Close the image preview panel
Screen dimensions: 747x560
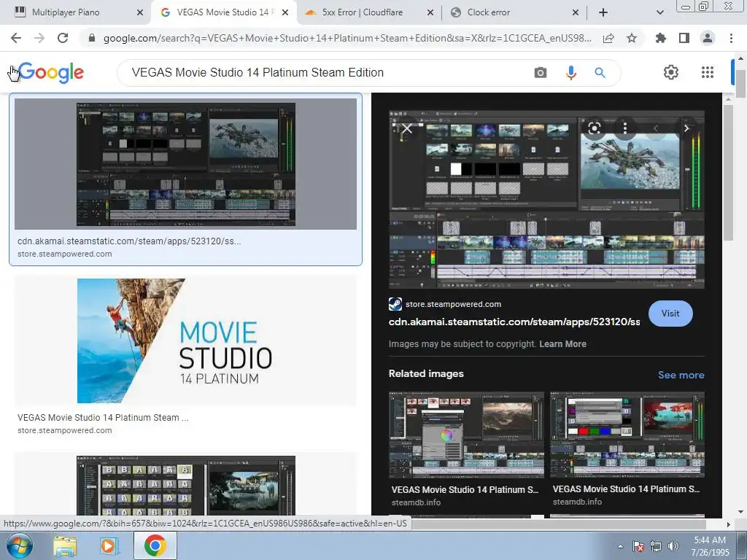pyautogui.click(x=407, y=128)
